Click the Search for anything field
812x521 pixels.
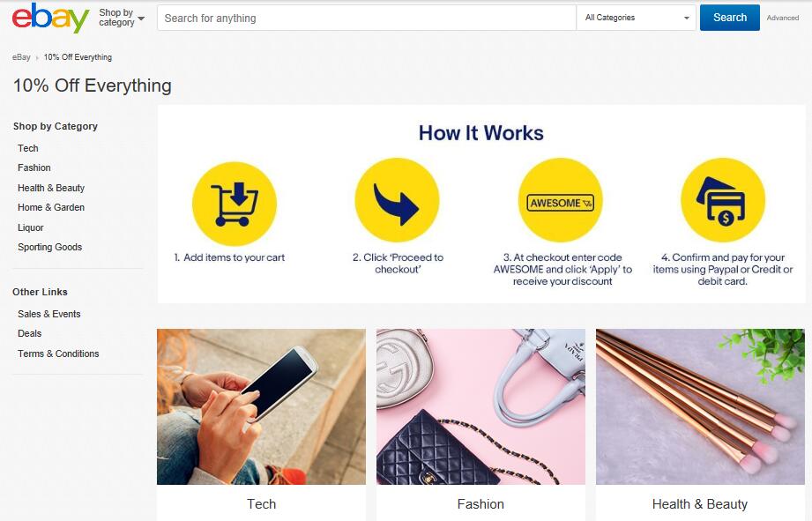point(367,18)
